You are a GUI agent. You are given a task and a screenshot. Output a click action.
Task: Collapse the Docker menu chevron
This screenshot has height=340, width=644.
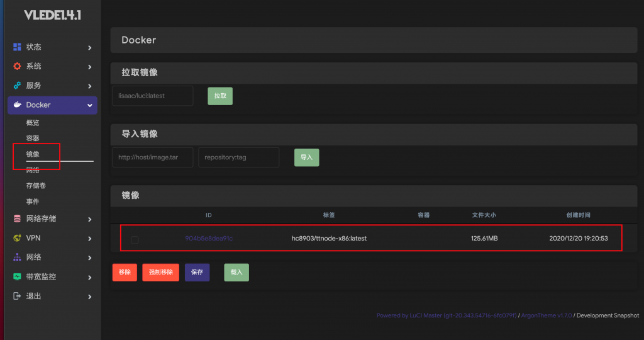(90, 105)
